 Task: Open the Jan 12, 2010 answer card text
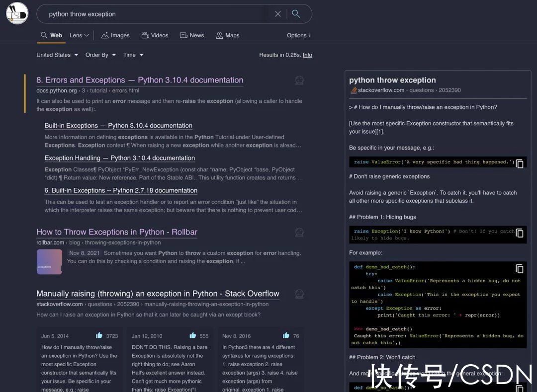(170, 368)
